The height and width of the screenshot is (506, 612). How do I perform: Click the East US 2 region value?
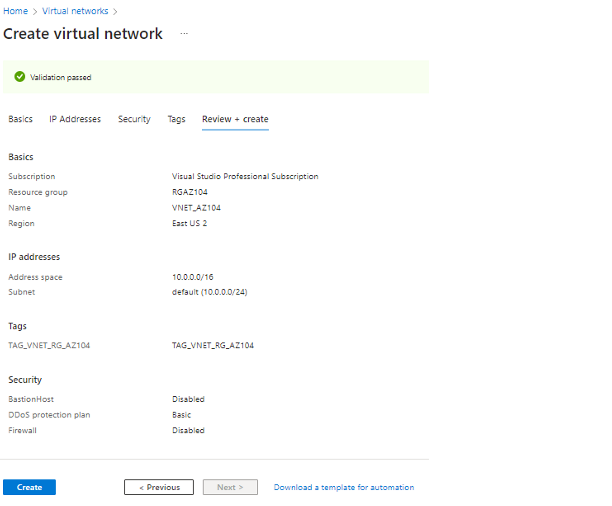(189, 223)
